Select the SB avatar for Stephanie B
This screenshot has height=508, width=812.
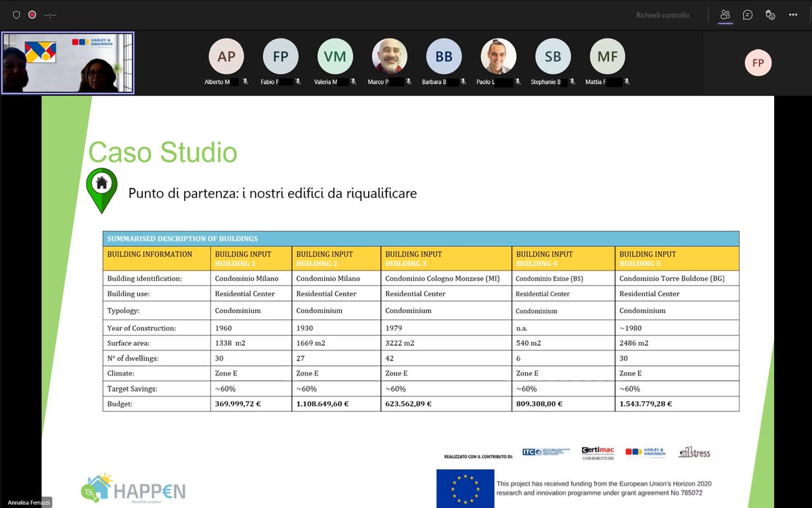pyautogui.click(x=553, y=57)
